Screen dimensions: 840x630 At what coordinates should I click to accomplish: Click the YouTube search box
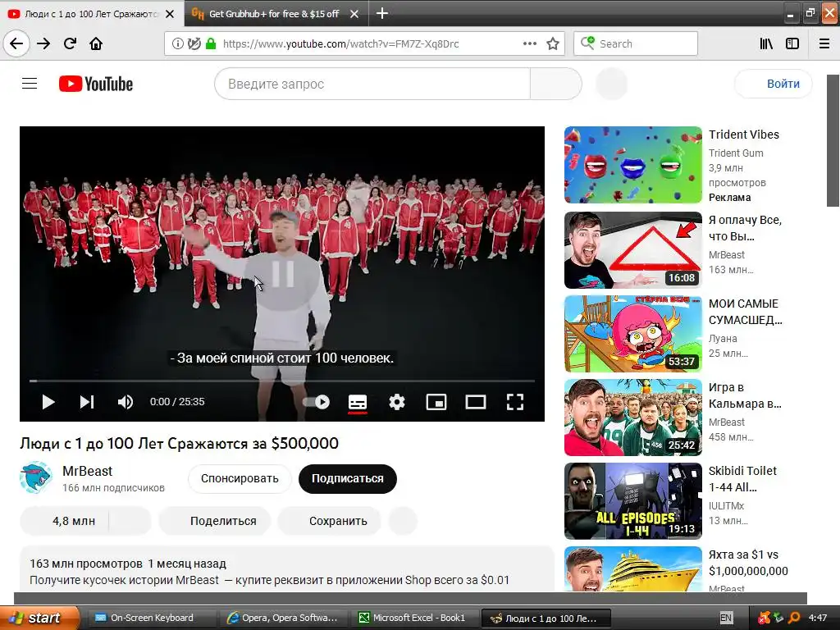pos(372,84)
